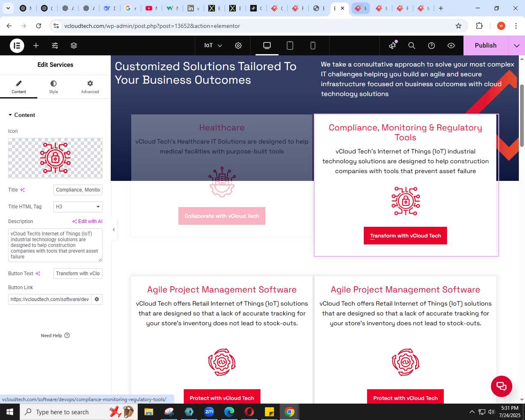
Task: Select the Healthcare card heading
Action: [x=222, y=128]
